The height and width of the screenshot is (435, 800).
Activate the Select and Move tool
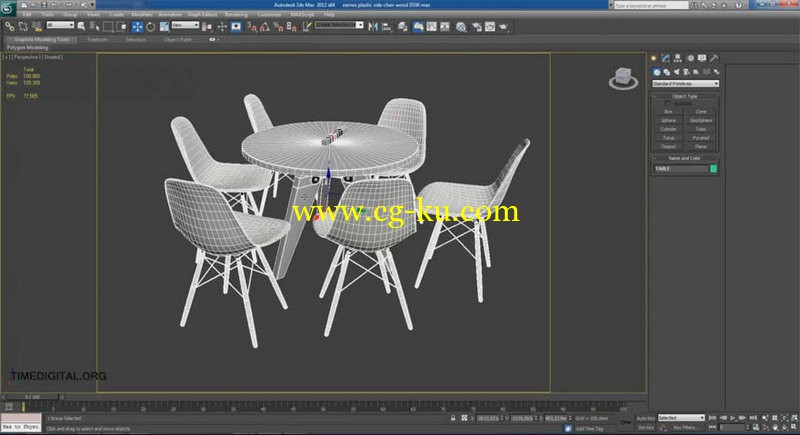pyautogui.click(x=137, y=27)
